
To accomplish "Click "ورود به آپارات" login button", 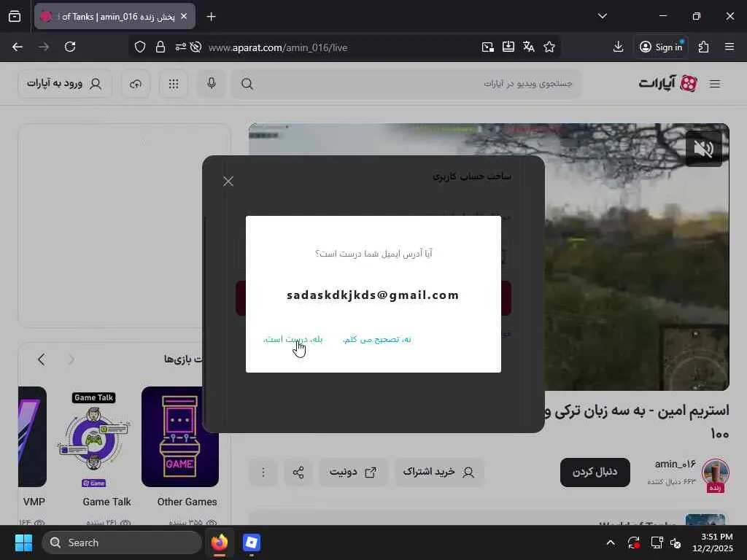I will (64, 84).
